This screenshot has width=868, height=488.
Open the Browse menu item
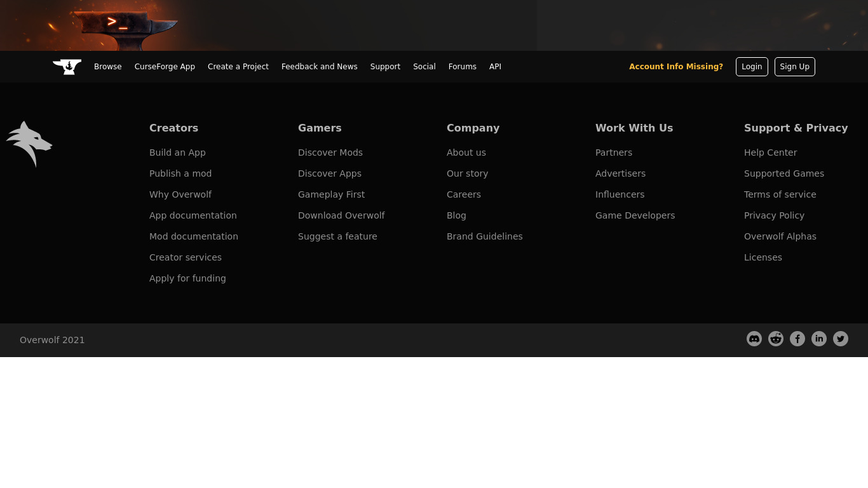point(107,67)
